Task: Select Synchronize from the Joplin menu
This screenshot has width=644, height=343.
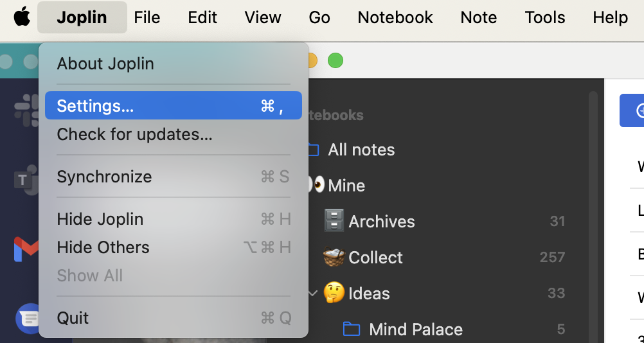Action: 104,177
